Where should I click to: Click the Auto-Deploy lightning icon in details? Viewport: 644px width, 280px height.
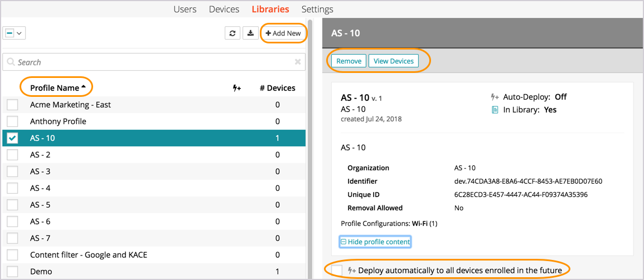click(x=494, y=97)
